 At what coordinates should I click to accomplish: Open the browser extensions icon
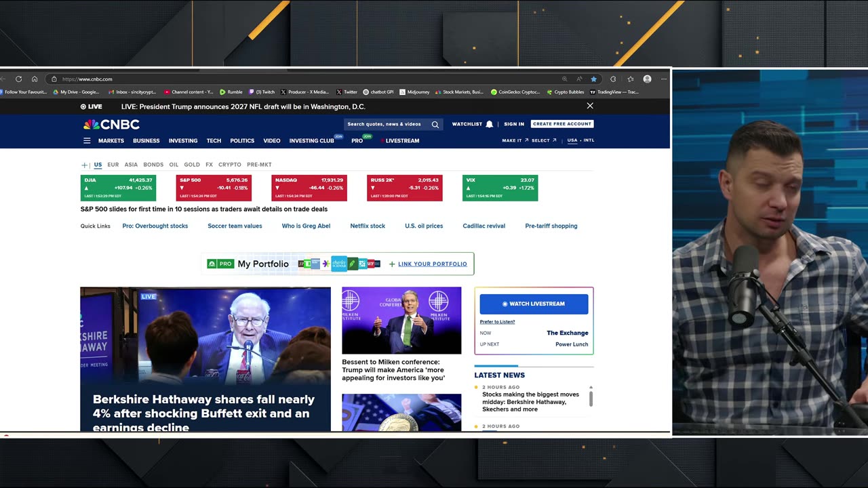tap(613, 79)
